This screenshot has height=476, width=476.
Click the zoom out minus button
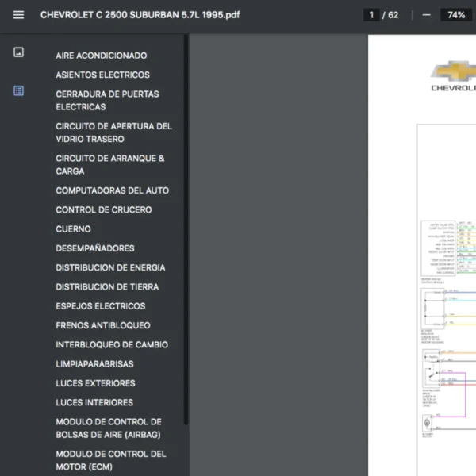(x=426, y=15)
